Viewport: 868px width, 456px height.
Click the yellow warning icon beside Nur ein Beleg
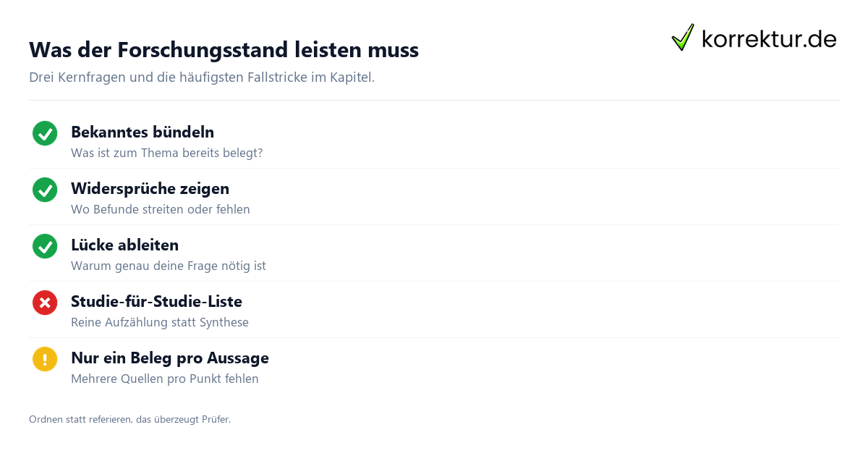[x=45, y=359]
